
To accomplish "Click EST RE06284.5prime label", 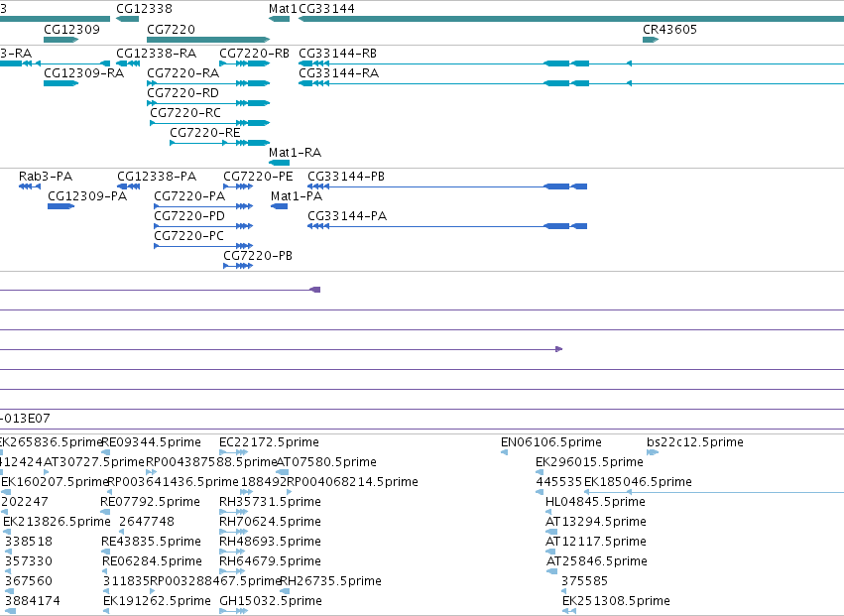I will click(x=153, y=561).
